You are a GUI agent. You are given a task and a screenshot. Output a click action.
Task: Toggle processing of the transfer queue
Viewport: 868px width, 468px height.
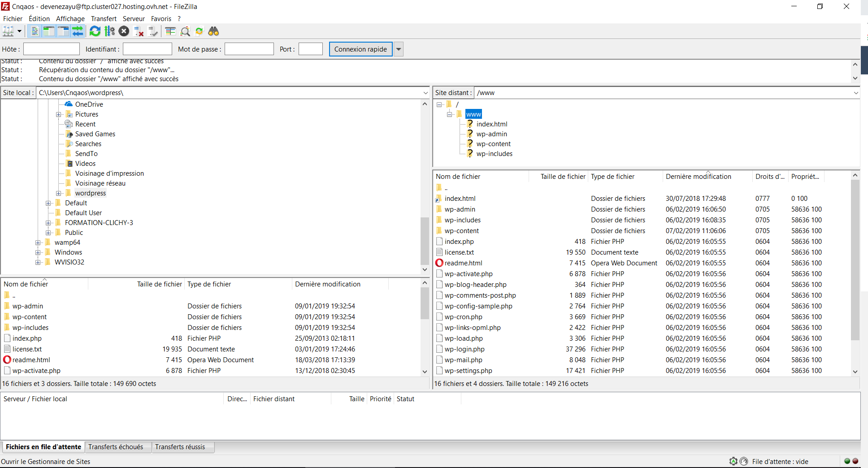109,31
